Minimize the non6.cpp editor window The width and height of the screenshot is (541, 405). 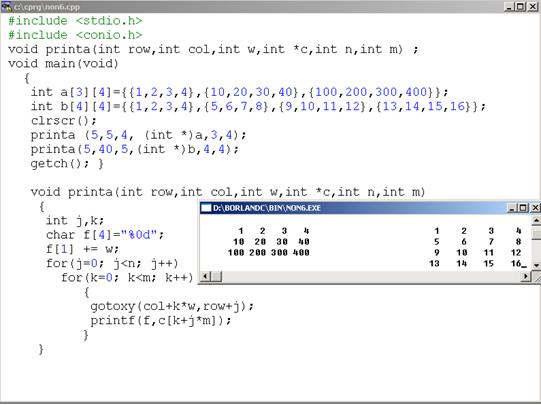[x=509, y=7]
